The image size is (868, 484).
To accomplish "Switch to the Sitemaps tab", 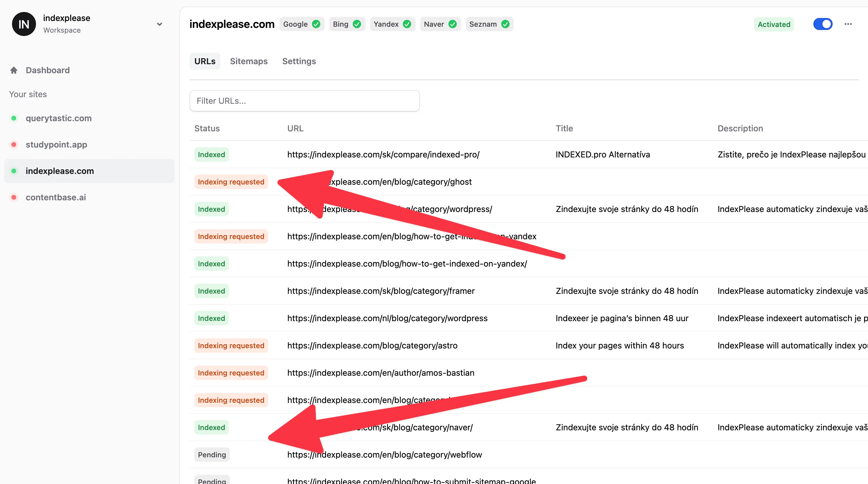I will (x=249, y=61).
